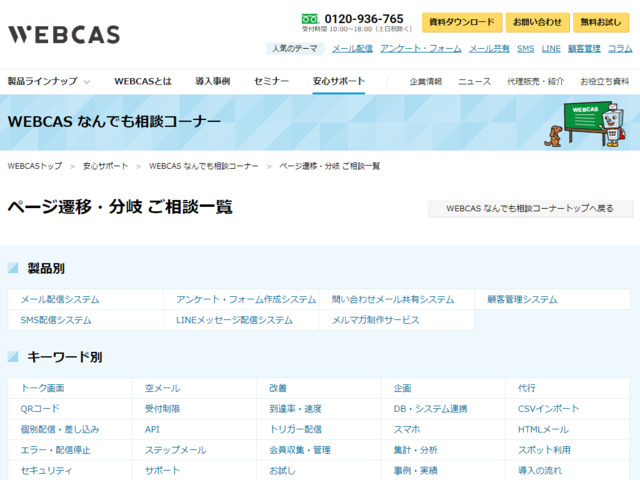Open the 事例・実績 keyword
Viewport: 640px width, 480px height.
click(416, 471)
